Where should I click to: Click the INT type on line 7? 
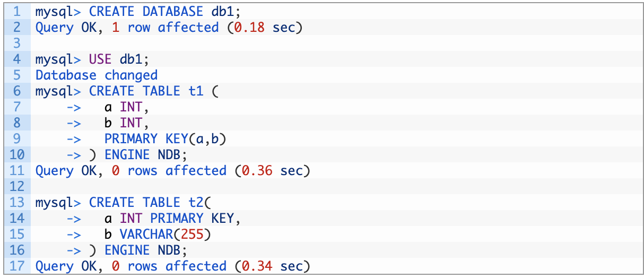click(x=131, y=107)
